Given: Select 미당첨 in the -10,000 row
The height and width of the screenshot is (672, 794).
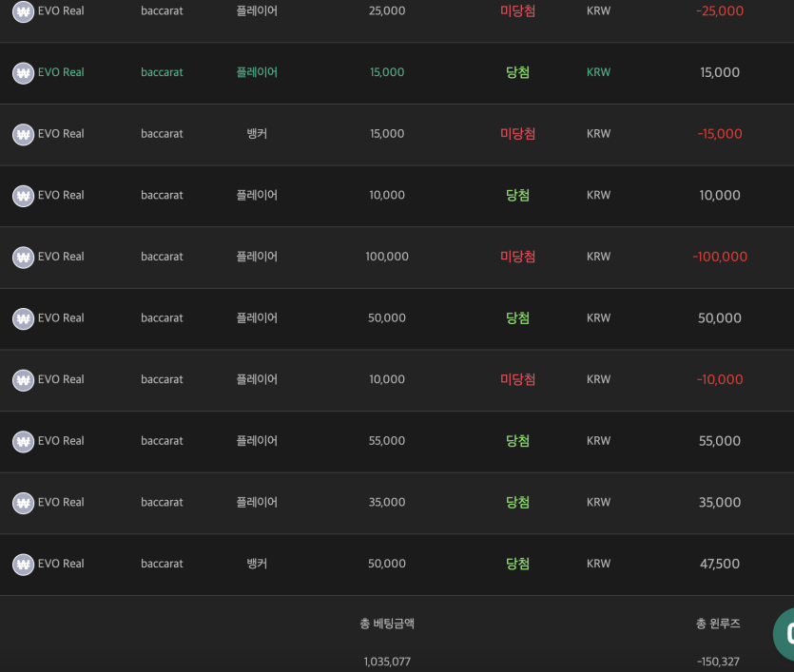Looking at the screenshot, I should 517,379.
